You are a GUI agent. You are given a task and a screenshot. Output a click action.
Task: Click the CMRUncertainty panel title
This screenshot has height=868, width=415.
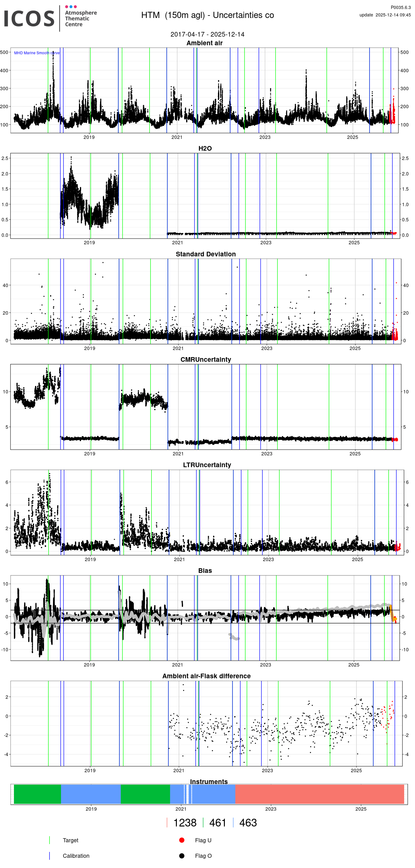point(206,360)
